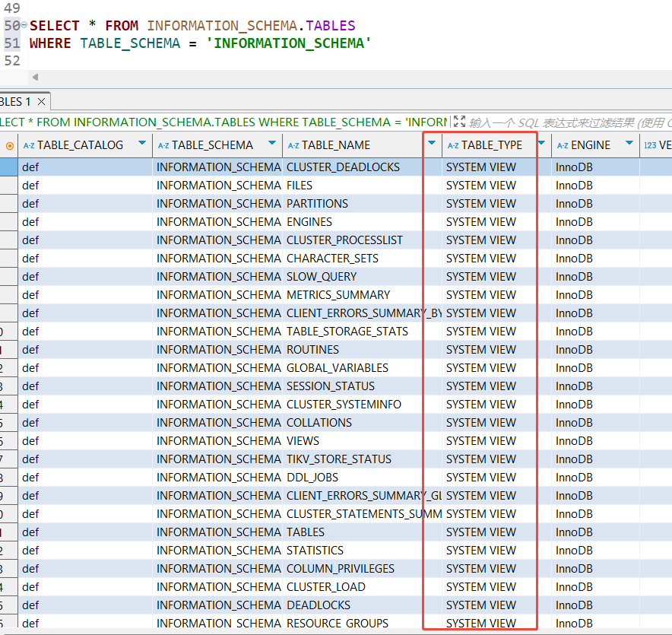Viewport: 672px width, 635px height.
Task: Select the DEADLOCKS table name cell
Action: (362, 605)
